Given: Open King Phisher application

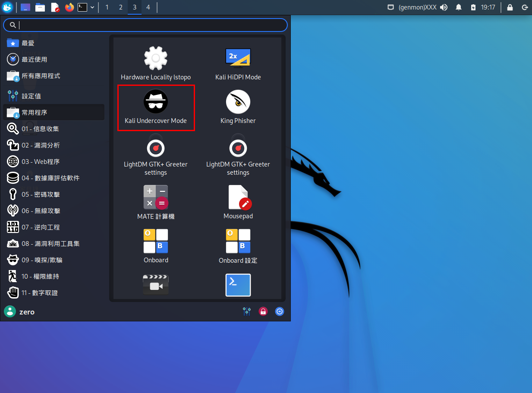Looking at the screenshot, I should tap(238, 108).
